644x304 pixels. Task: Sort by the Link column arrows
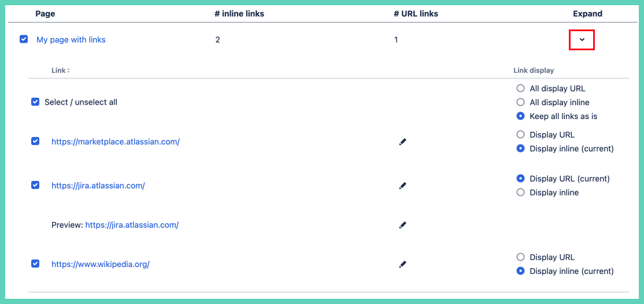(x=68, y=71)
